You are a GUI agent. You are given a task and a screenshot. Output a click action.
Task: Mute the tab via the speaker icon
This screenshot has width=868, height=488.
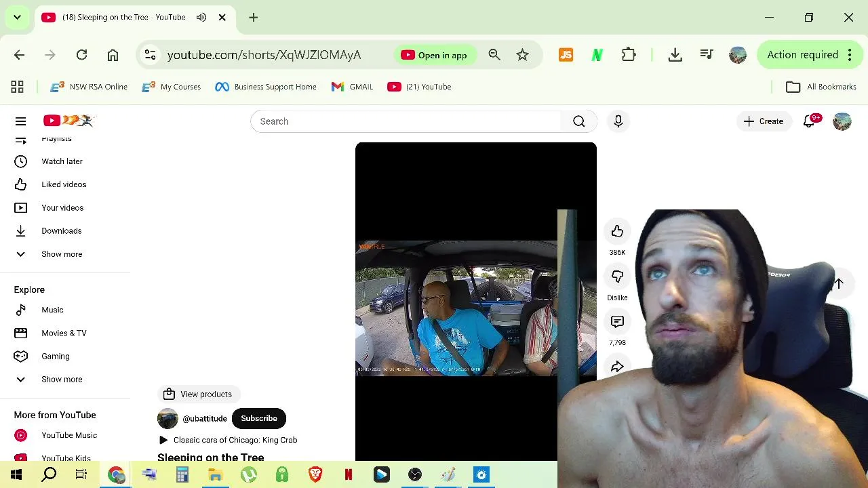pyautogui.click(x=201, y=17)
